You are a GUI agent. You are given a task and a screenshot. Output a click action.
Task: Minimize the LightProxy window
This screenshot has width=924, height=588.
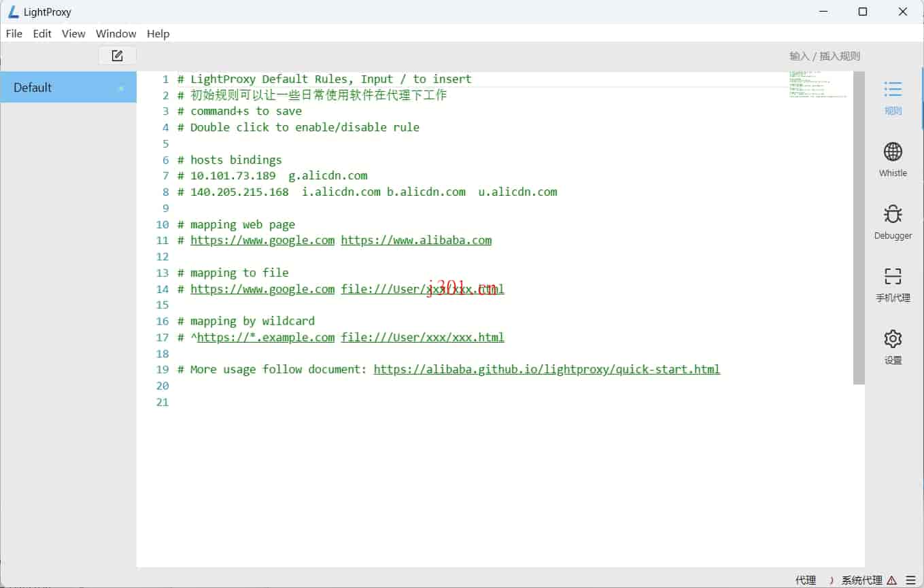823,12
